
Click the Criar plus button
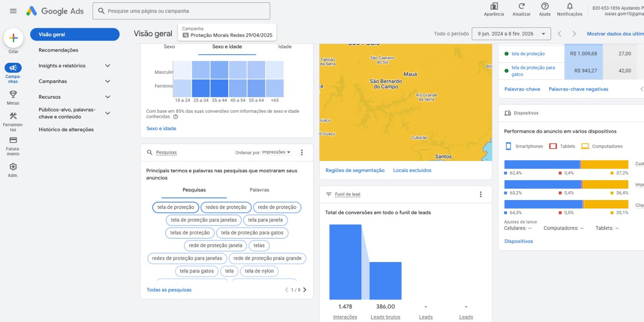(13, 38)
